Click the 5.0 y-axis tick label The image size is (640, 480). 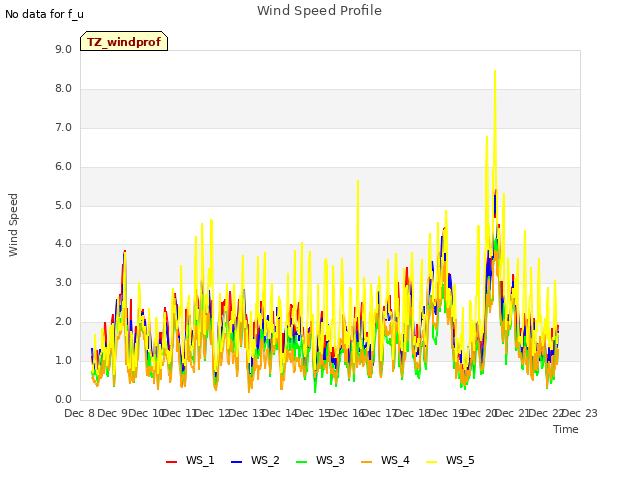pyautogui.click(x=63, y=205)
